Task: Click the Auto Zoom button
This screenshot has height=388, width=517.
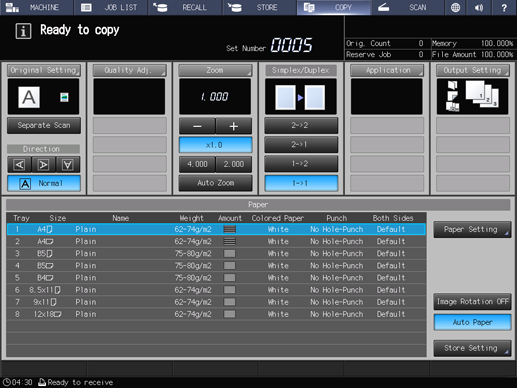Action: [x=215, y=183]
